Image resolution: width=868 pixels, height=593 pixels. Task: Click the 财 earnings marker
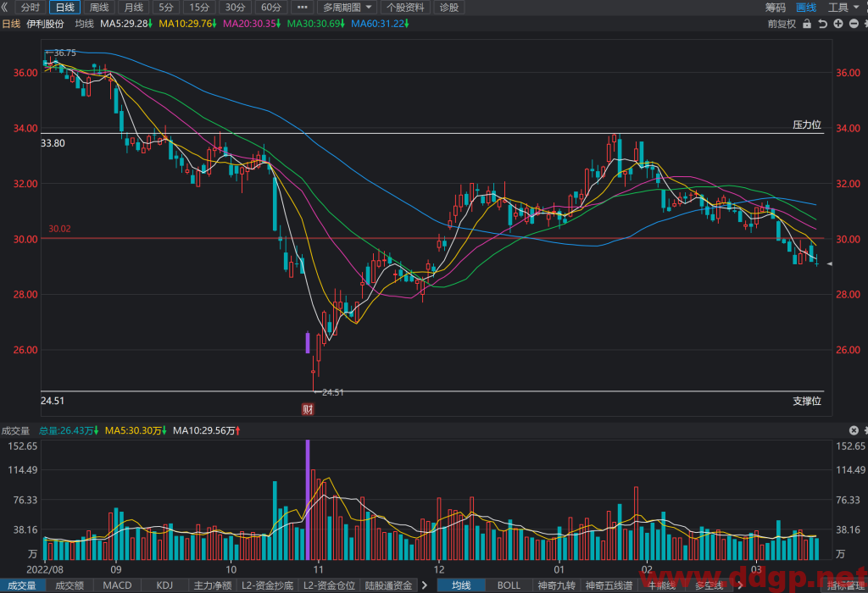point(308,409)
